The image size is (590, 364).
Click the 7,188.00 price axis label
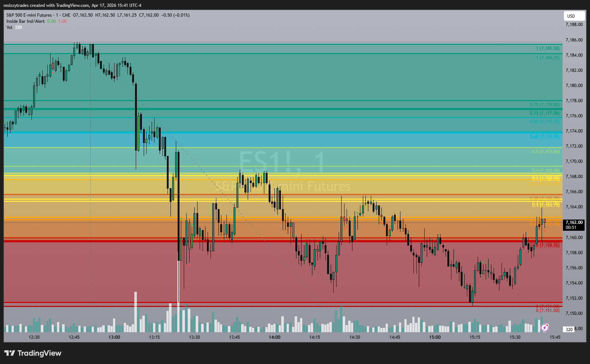[574, 25]
